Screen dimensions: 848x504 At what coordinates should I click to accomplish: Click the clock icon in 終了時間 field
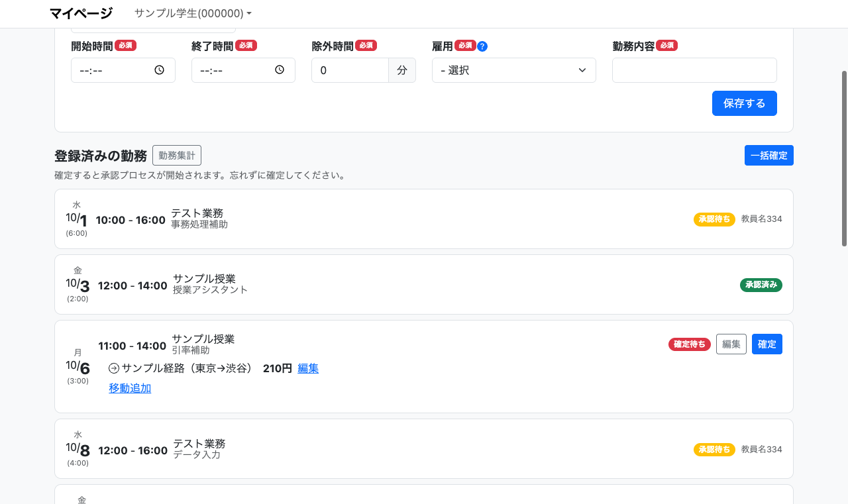[280, 70]
